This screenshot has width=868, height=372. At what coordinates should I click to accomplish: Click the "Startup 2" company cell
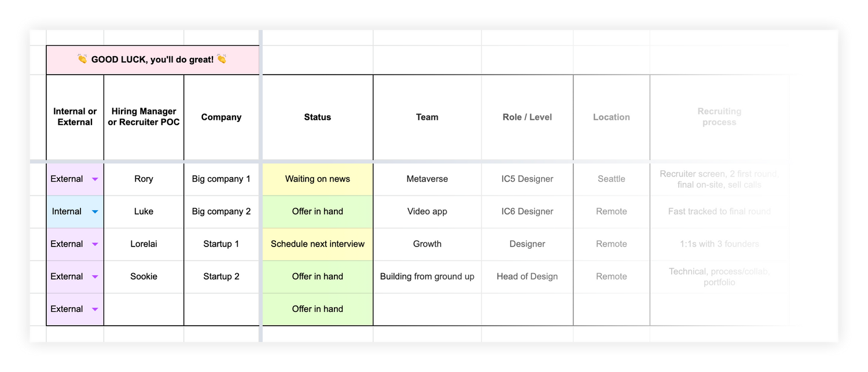click(221, 277)
